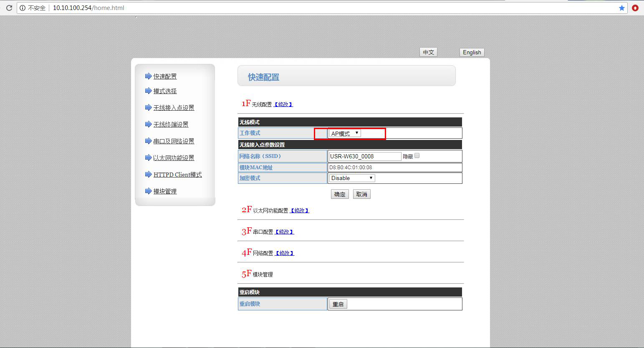Click the red extension icon in the browser toolbar
This screenshot has height=348, width=644.
point(635,8)
